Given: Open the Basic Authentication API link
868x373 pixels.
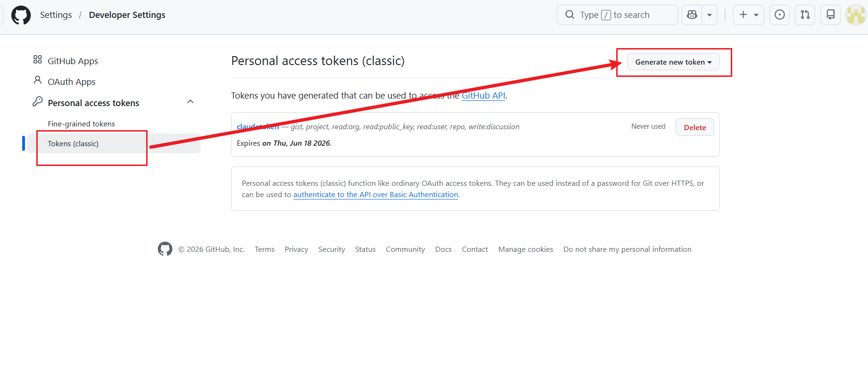Looking at the screenshot, I should pos(376,195).
